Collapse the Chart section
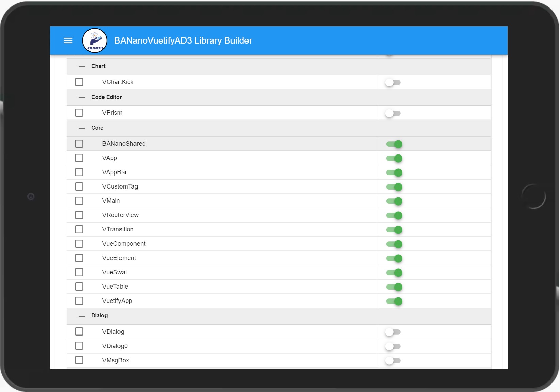Screen dimensions: 560x392 coord(82,66)
